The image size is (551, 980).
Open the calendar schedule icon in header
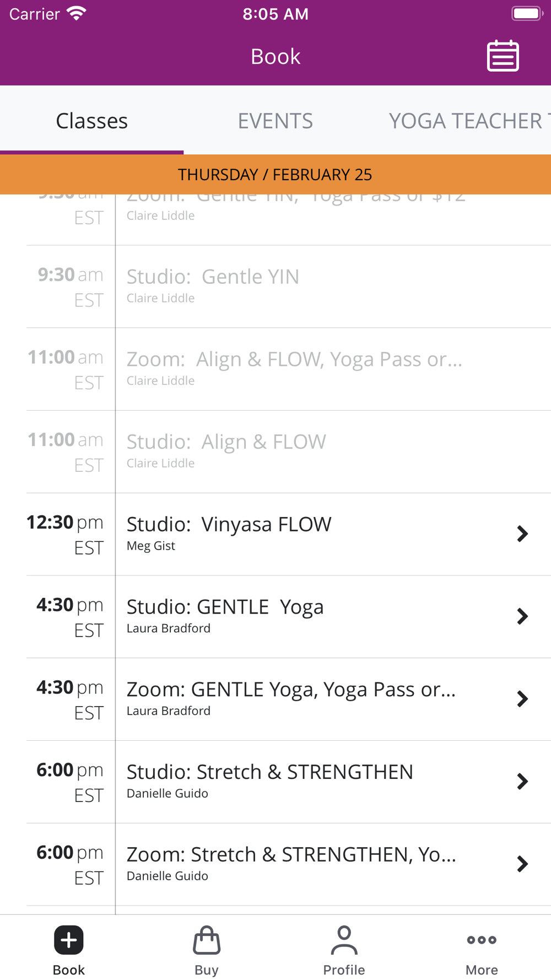click(503, 56)
